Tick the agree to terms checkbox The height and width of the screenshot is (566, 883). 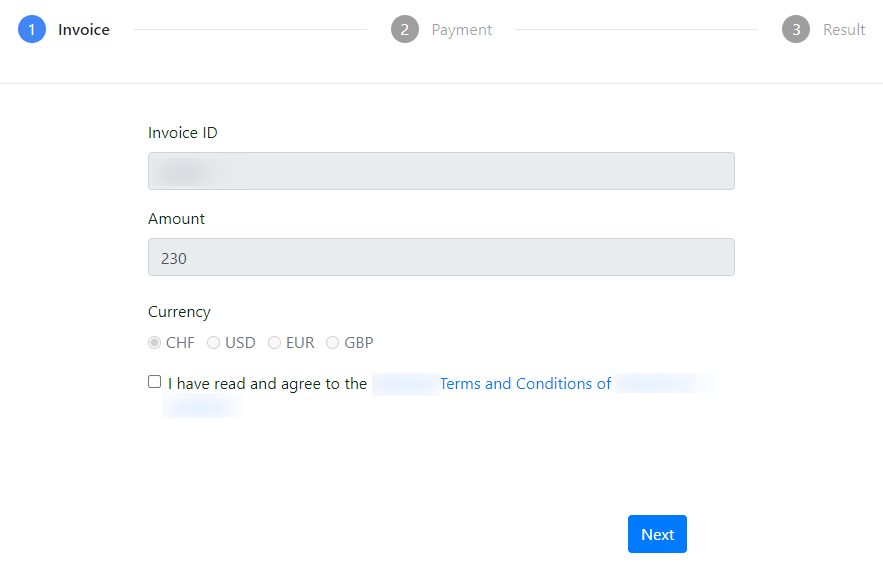[x=155, y=382]
